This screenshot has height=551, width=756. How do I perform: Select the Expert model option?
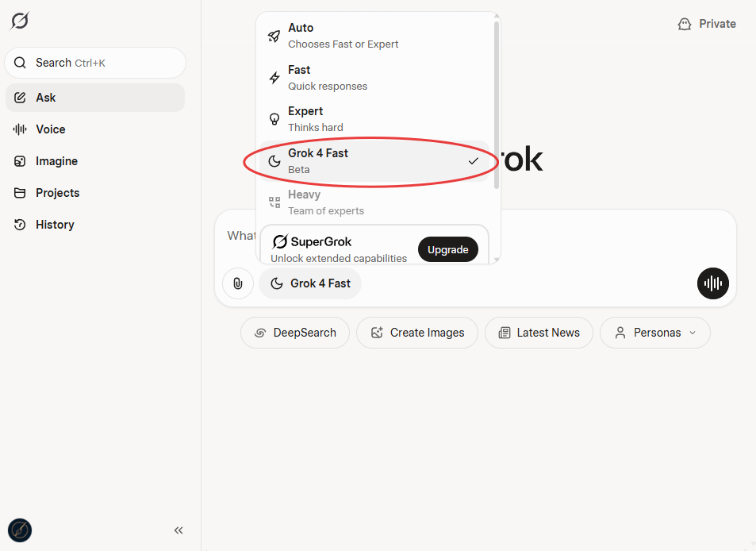[374, 119]
